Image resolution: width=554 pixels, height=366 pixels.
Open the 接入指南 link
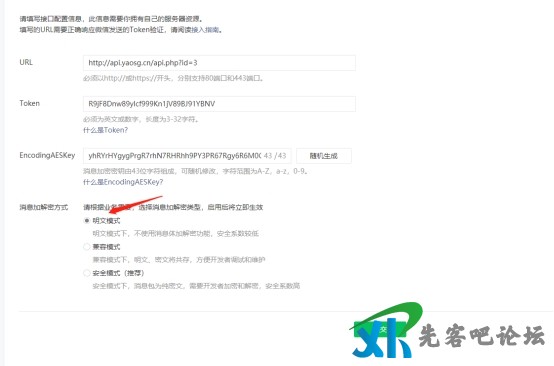point(205,30)
